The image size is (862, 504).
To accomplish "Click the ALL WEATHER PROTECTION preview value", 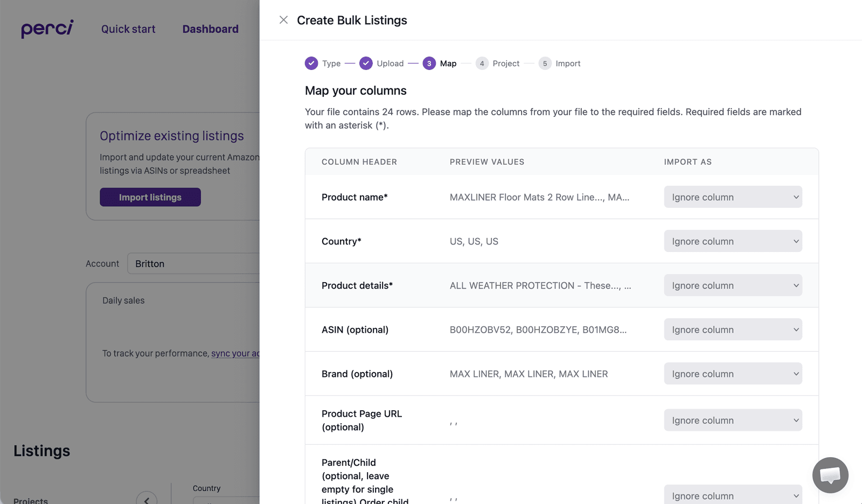I will click(540, 285).
